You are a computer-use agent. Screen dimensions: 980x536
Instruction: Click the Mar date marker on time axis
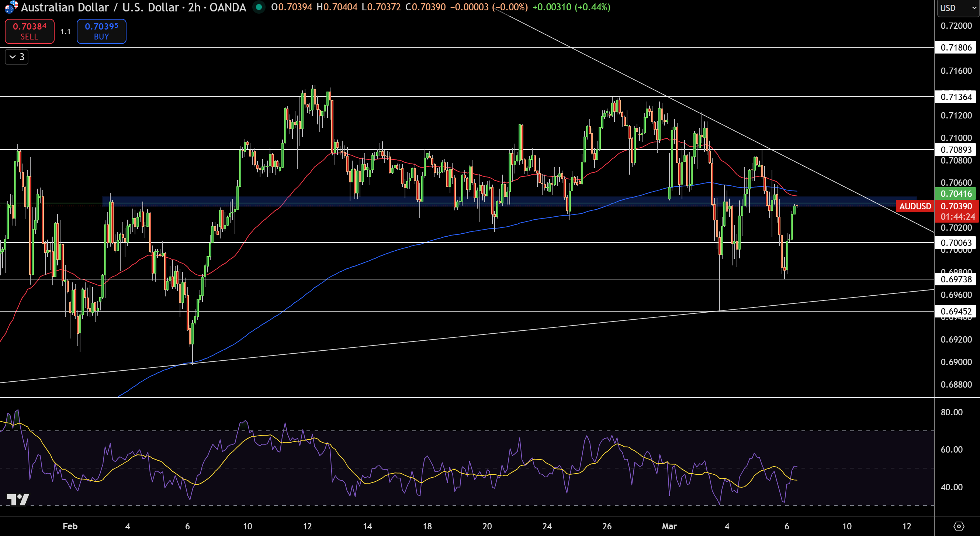669,526
